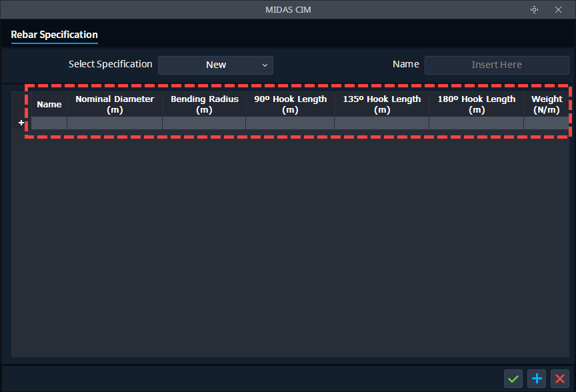The width and height of the screenshot is (576, 392).
Task: Click the Nominal Diameter (m) column header
Action: pos(114,104)
